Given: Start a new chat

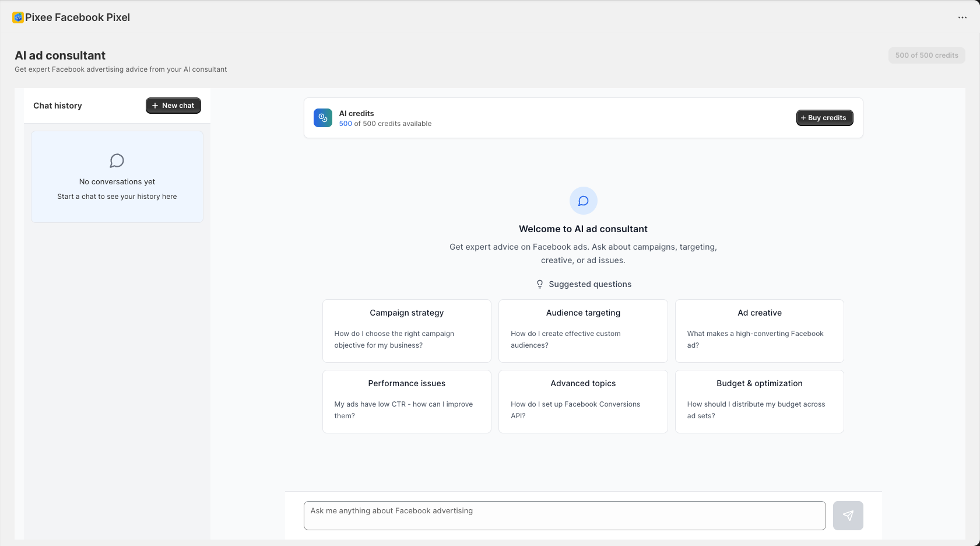Looking at the screenshot, I should pyautogui.click(x=173, y=106).
